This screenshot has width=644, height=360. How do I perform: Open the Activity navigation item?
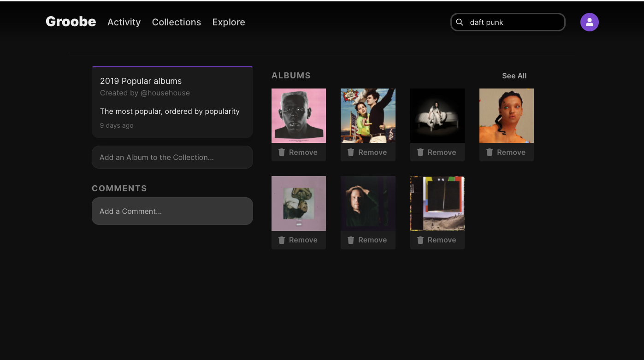pyautogui.click(x=124, y=22)
